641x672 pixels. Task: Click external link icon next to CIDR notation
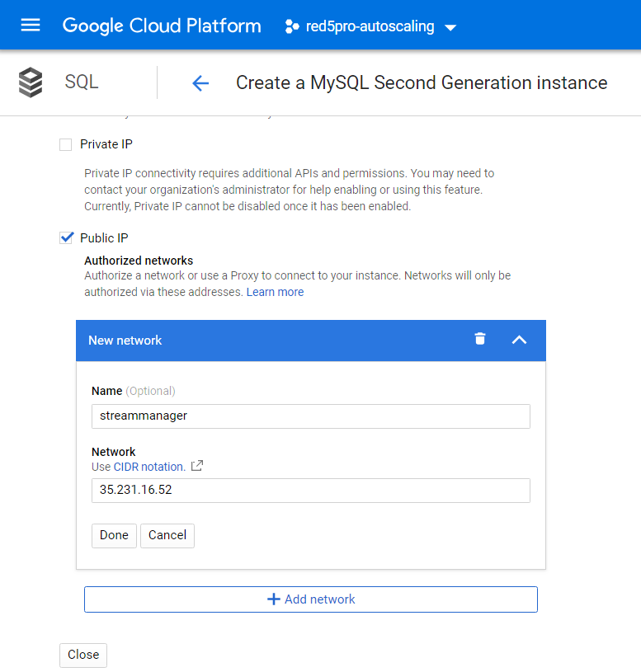click(197, 466)
